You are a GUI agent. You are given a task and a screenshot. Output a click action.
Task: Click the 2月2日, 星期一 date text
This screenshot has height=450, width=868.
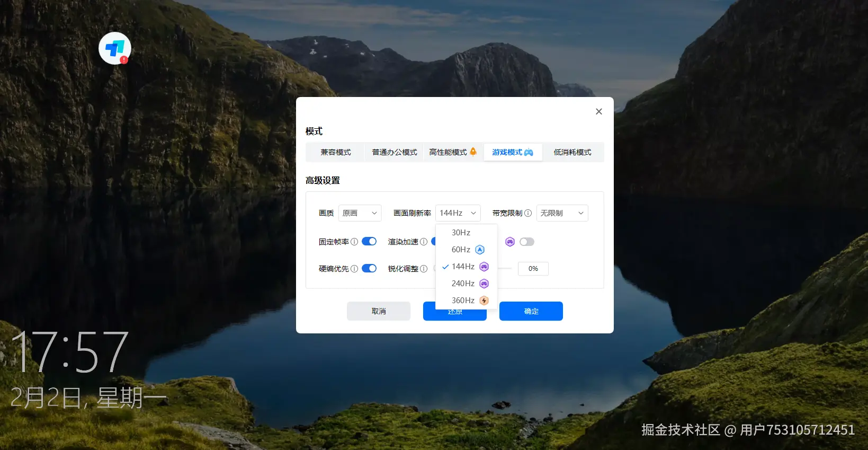tap(89, 398)
